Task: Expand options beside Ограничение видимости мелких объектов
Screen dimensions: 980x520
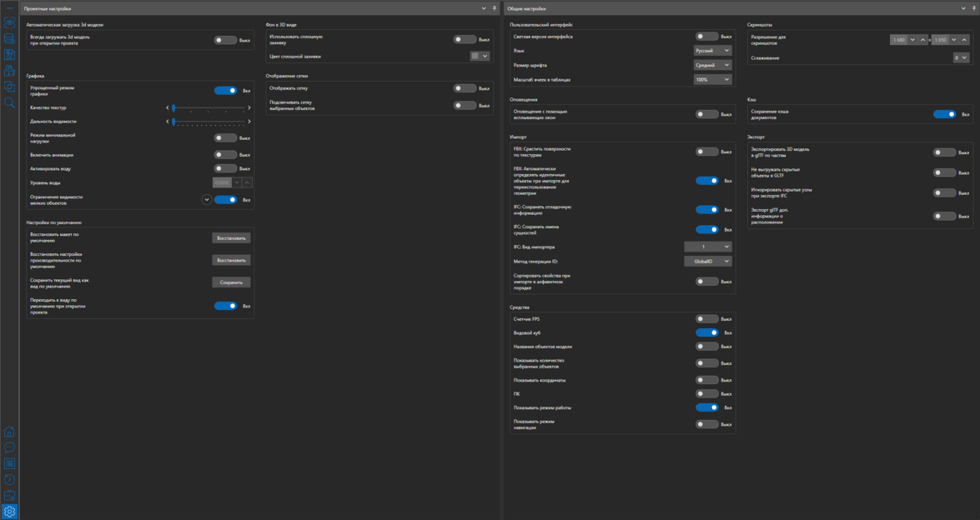Action: click(207, 200)
